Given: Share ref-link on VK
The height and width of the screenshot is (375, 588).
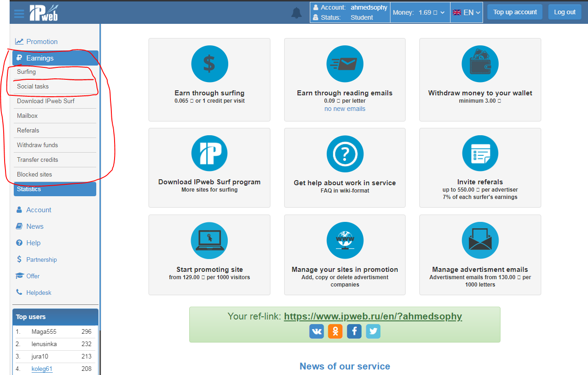Looking at the screenshot, I should point(317,331).
